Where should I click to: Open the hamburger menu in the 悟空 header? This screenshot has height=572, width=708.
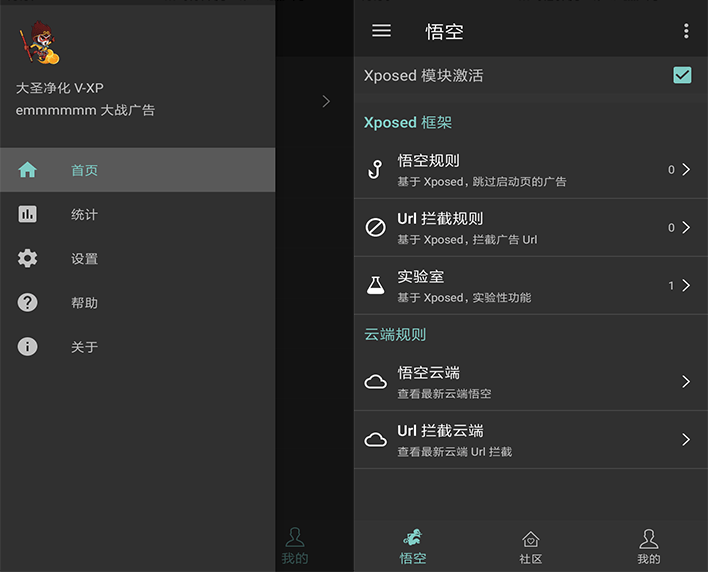pos(381,31)
